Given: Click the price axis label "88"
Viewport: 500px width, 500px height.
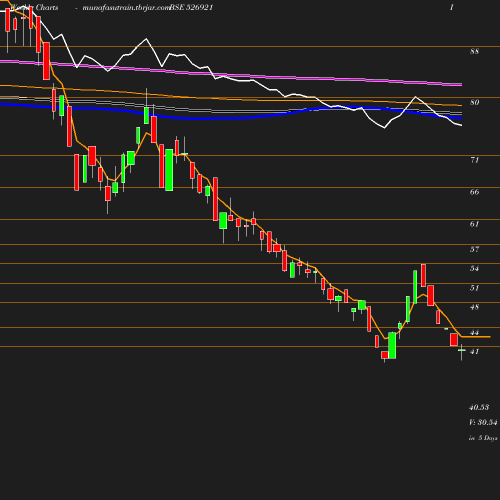Looking at the screenshot, I should 474,51.
